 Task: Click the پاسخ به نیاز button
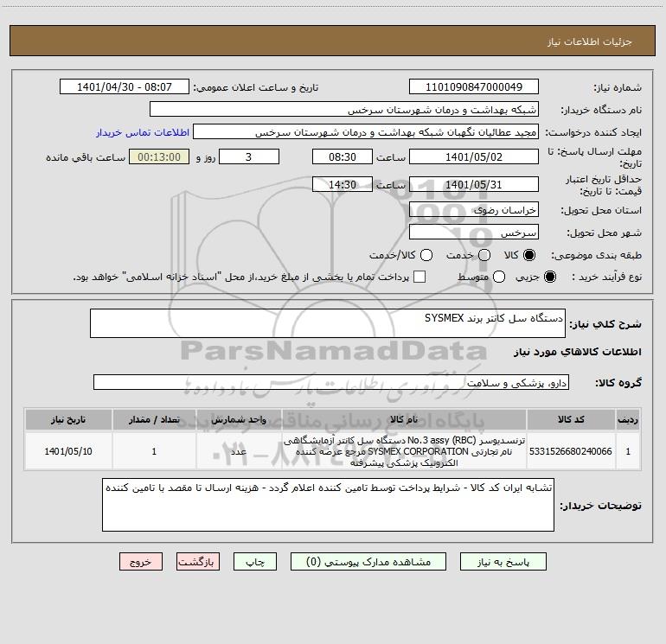[503, 562]
